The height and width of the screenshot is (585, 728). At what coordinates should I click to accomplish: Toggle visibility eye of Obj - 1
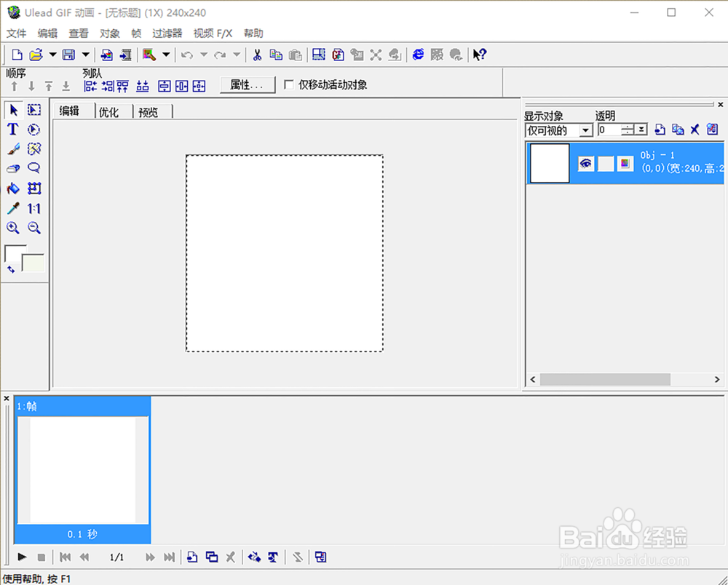[x=586, y=163]
